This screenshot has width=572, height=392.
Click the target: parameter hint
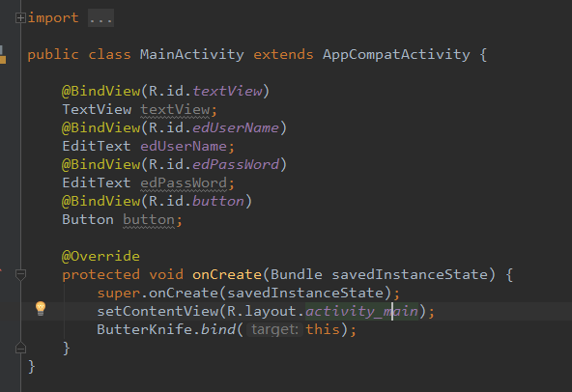[274, 329]
